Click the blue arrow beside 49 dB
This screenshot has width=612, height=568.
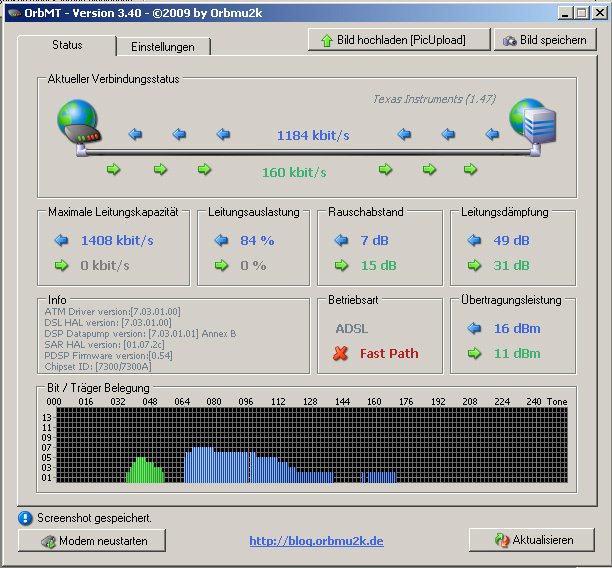(x=474, y=240)
